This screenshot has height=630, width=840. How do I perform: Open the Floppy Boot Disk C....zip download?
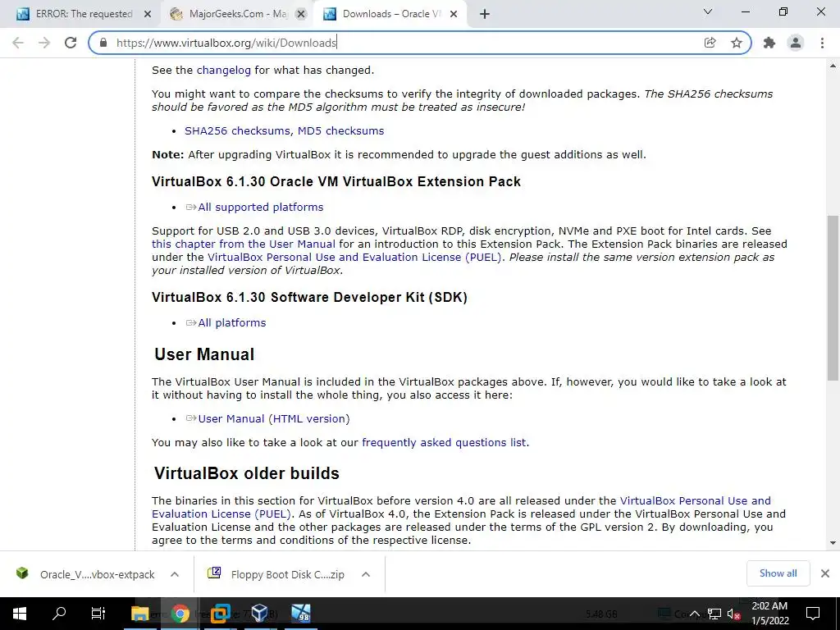[276, 574]
